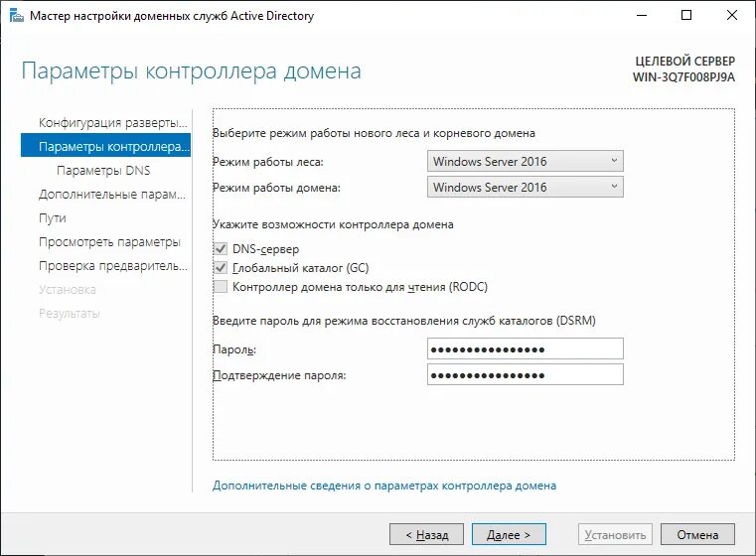Click the wizard icon in the title bar
This screenshot has height=556, width=756.
[17, 16]
